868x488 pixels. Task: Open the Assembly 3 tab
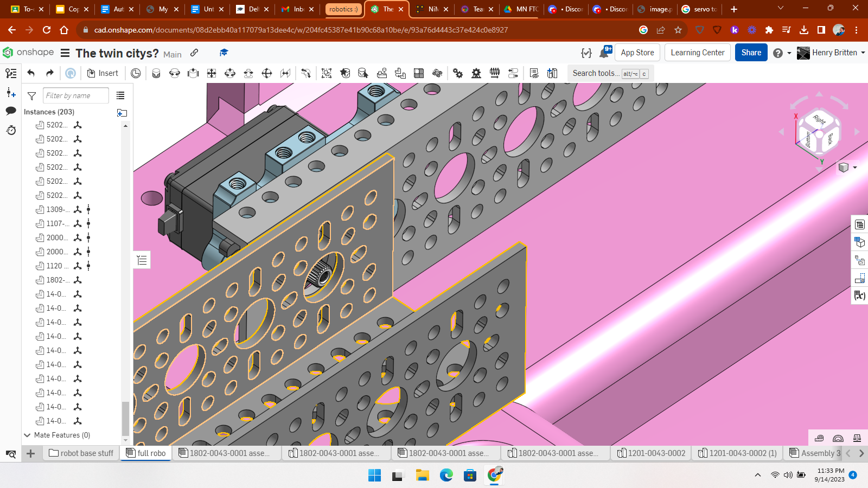815,453
